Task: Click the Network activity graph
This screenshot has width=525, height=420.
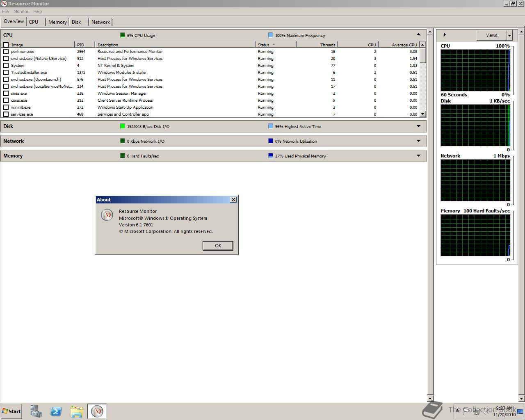Action: point(475,180)
